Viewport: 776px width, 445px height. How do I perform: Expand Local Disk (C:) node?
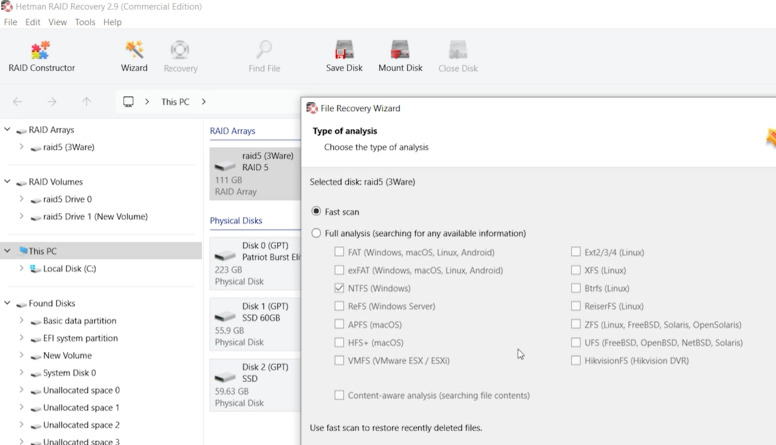(21, 268)
